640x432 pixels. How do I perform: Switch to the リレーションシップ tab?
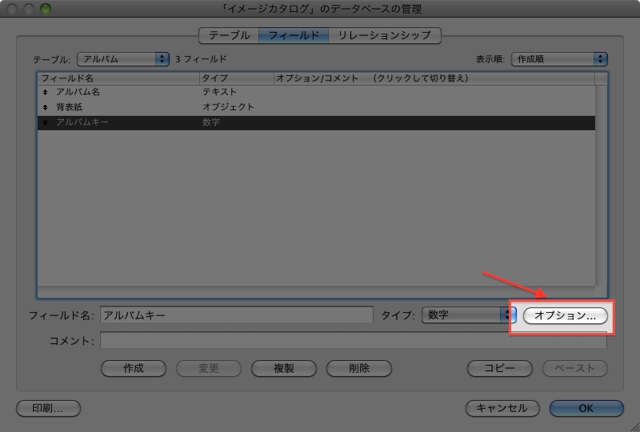click(384, 36)
